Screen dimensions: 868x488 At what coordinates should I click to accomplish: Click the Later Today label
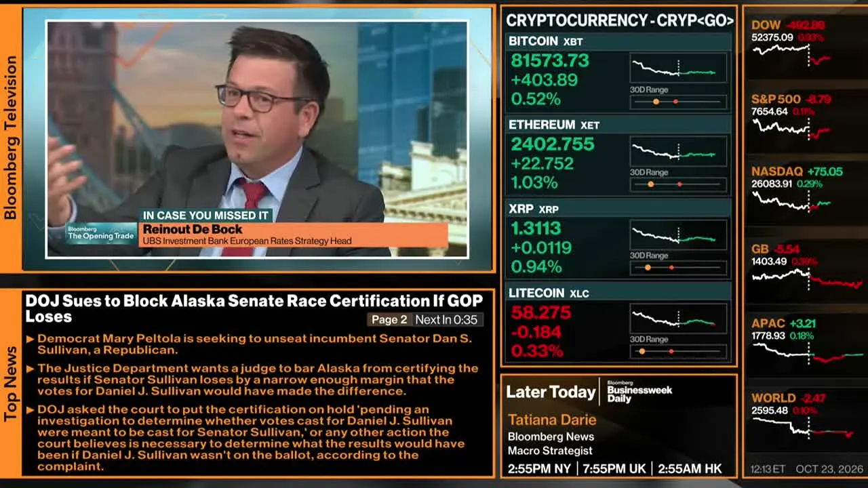pyautogui.click(x=551, y=392)
